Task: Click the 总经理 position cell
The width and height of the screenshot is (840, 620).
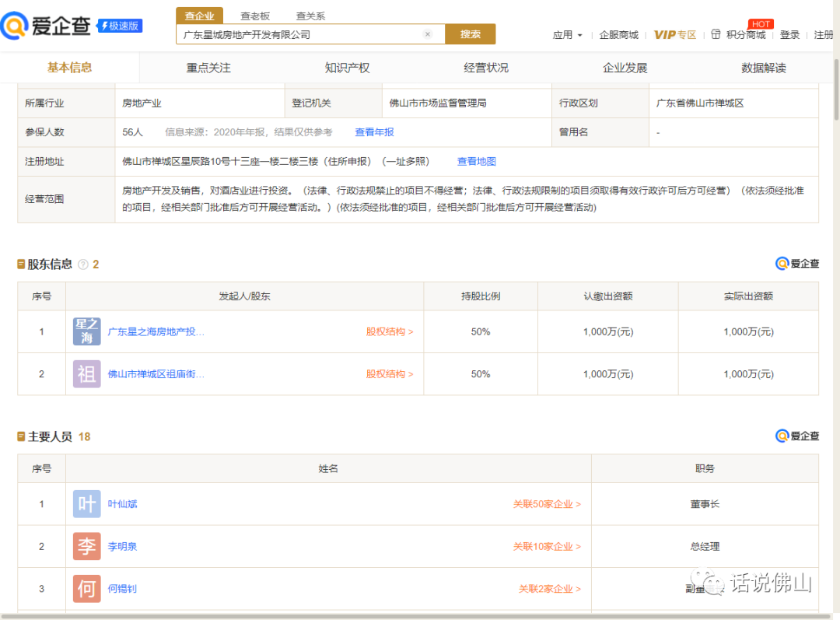Action: (x=705, y=547)
